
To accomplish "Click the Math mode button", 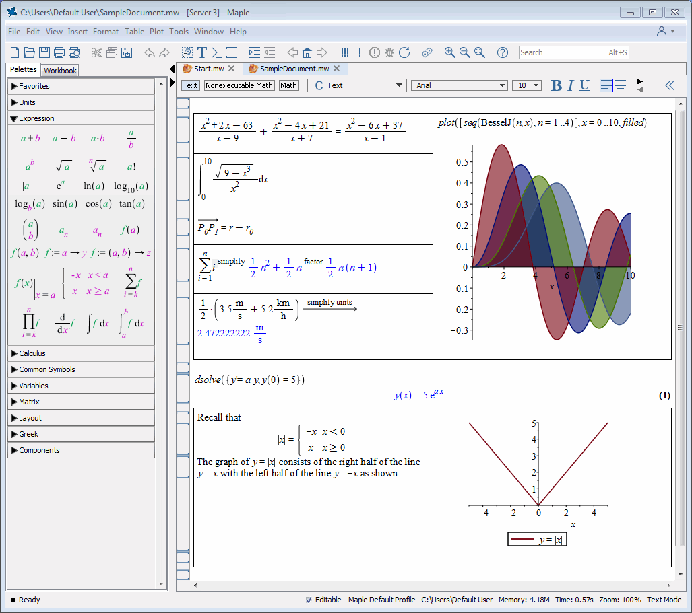I will (288, 86).
